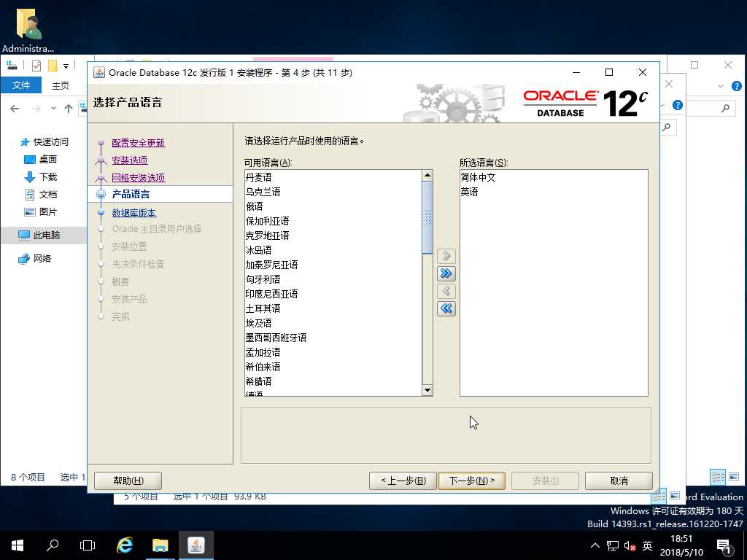Click the 上一步(B) back button
The width and height of the screenshot is (747, 560).
coord(403,481)
